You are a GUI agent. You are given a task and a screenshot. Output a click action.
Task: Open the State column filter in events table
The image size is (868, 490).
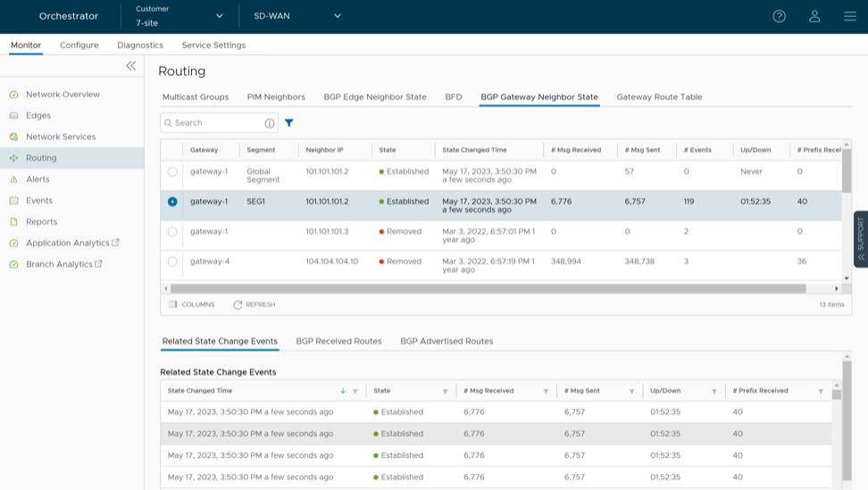tap(445, 391)
